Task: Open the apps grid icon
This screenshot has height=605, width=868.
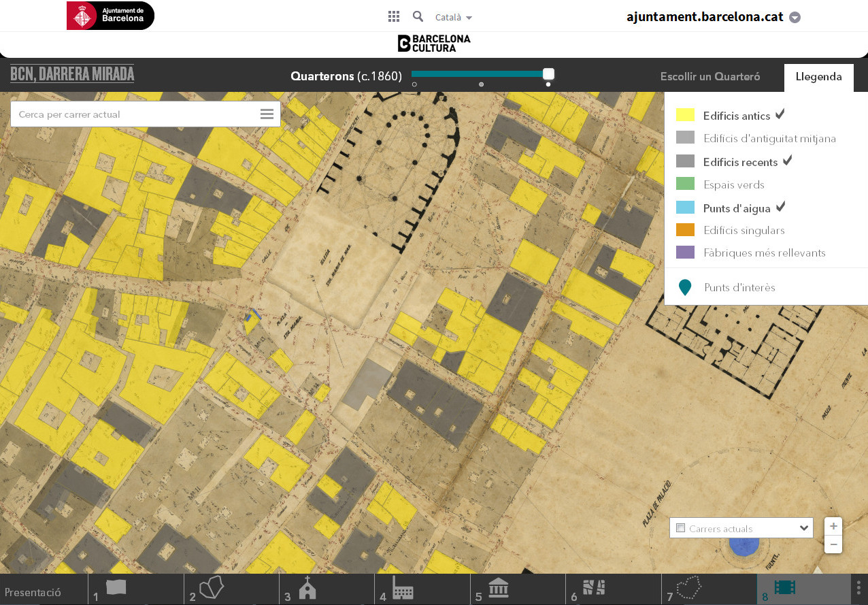Action: pyautogui.click(x=394, y=17)
